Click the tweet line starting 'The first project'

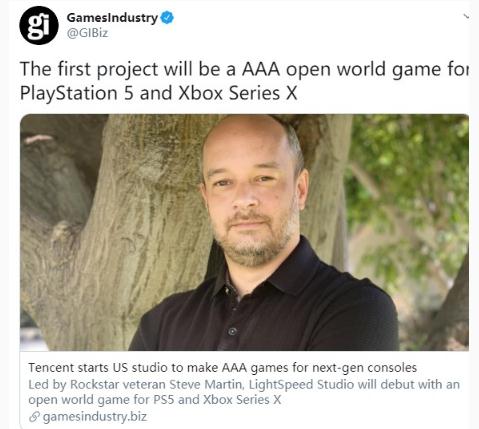[x=244, y=70]
